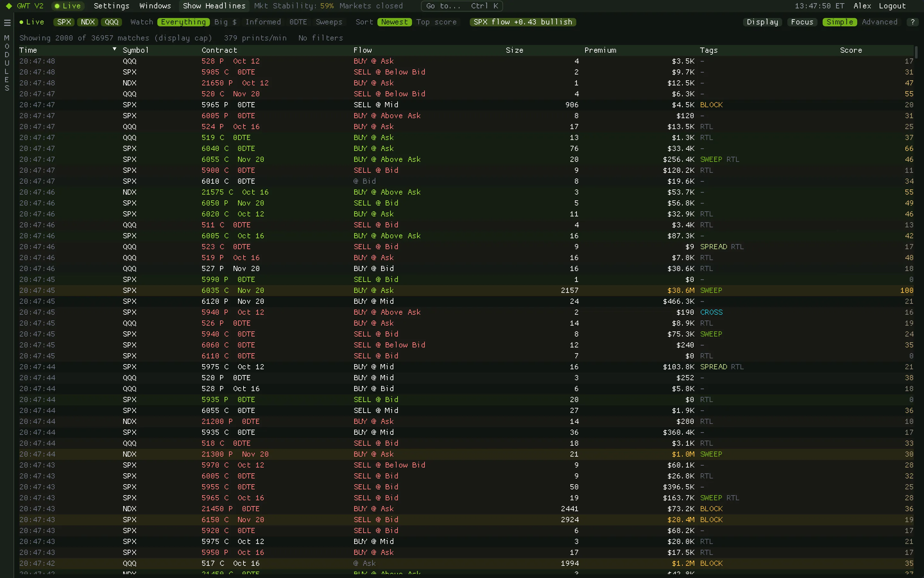This screenshot has width=924, height=578.
Task: Click Logout
Action: pyautogui.click(x=892, y=6)
